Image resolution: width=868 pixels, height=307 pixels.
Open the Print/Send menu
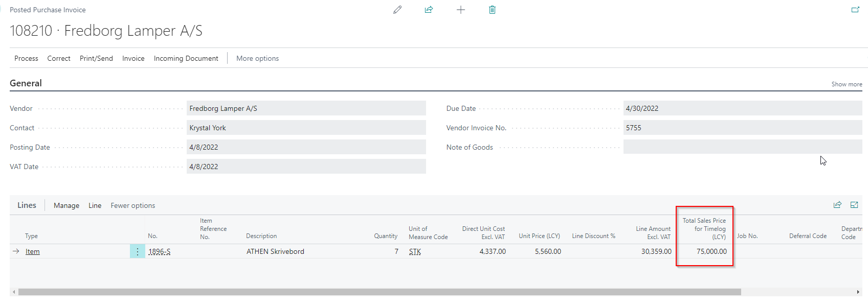[x=96, y=58]
